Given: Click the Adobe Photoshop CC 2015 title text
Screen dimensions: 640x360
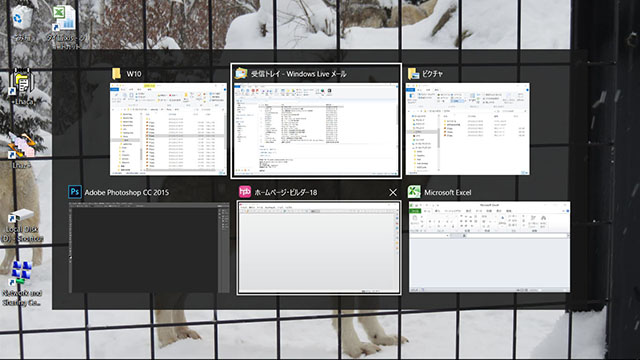Looking at the screenshot, I should coord(127,192).
